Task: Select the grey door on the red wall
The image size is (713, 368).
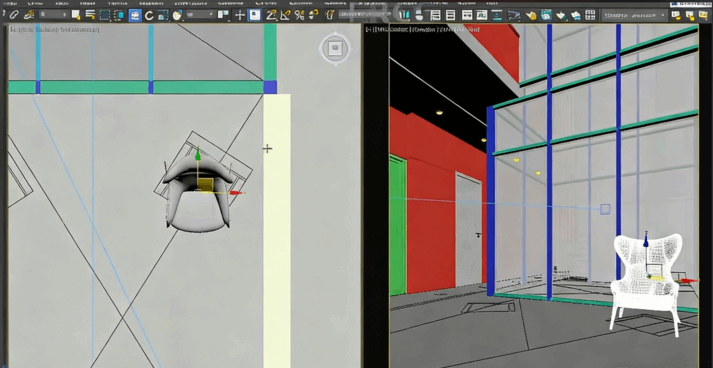Action: 468,230
